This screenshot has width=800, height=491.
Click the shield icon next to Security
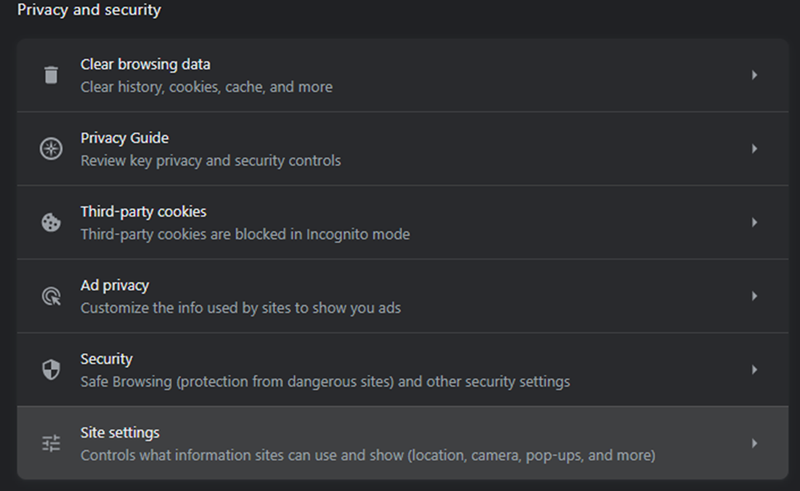coord(51,370)
